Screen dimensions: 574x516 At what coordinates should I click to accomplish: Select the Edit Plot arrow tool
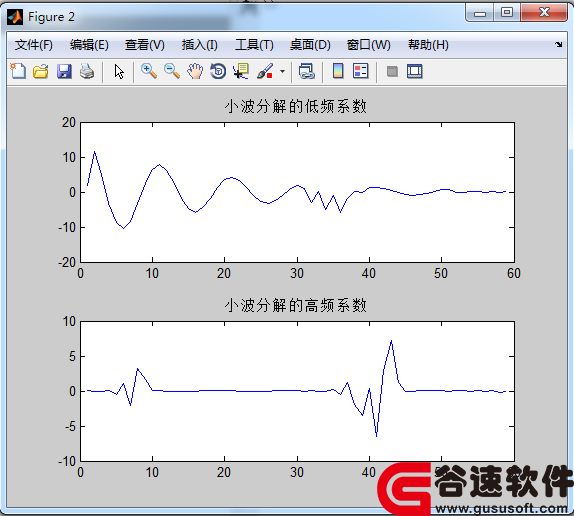coord(119,71)
